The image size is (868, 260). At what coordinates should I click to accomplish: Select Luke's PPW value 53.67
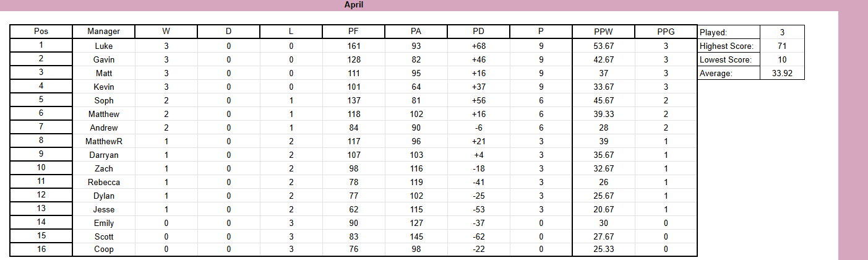coord(604,46)
